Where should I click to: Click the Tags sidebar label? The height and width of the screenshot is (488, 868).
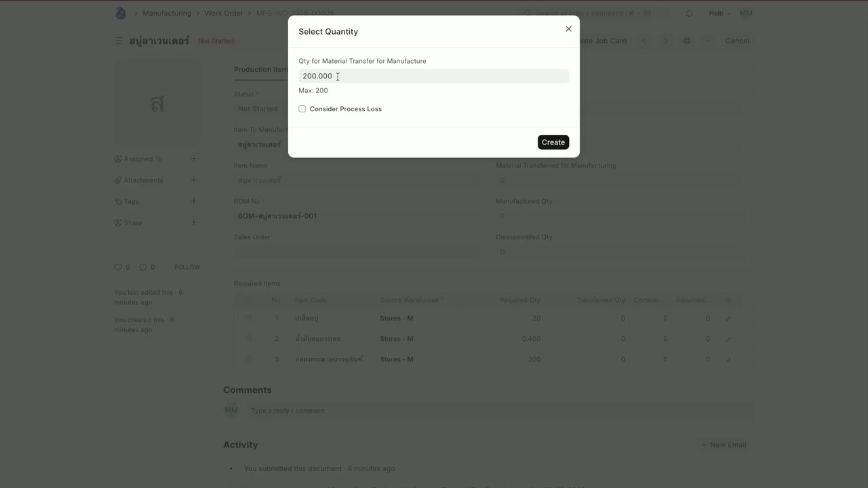click(x=132, y=201)
